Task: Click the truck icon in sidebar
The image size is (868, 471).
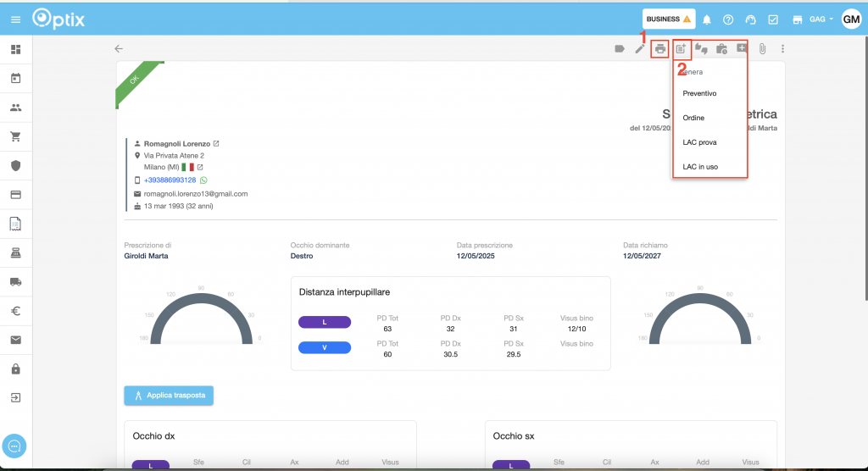Action: pyautogui.click(x=15, y=282)
